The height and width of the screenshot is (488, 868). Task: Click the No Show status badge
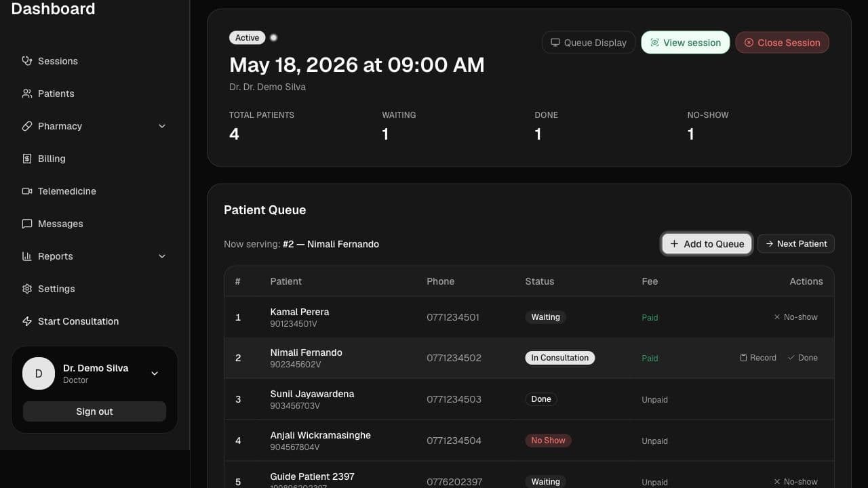coord(548,441)
